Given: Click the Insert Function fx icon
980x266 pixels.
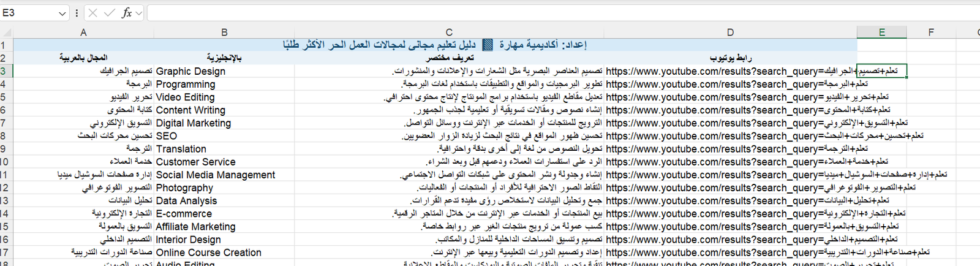Looking at the screenshot, I should click(127, 13).
